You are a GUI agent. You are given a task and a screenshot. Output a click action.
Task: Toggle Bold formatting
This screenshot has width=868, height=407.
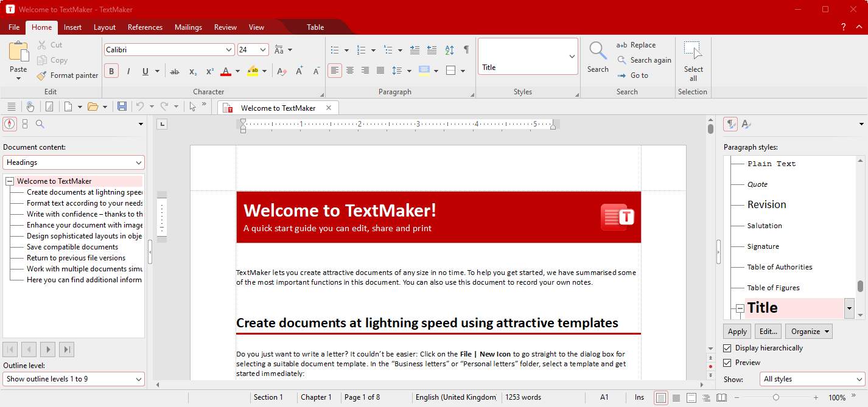pyautogui.click(x=111, y=71)
